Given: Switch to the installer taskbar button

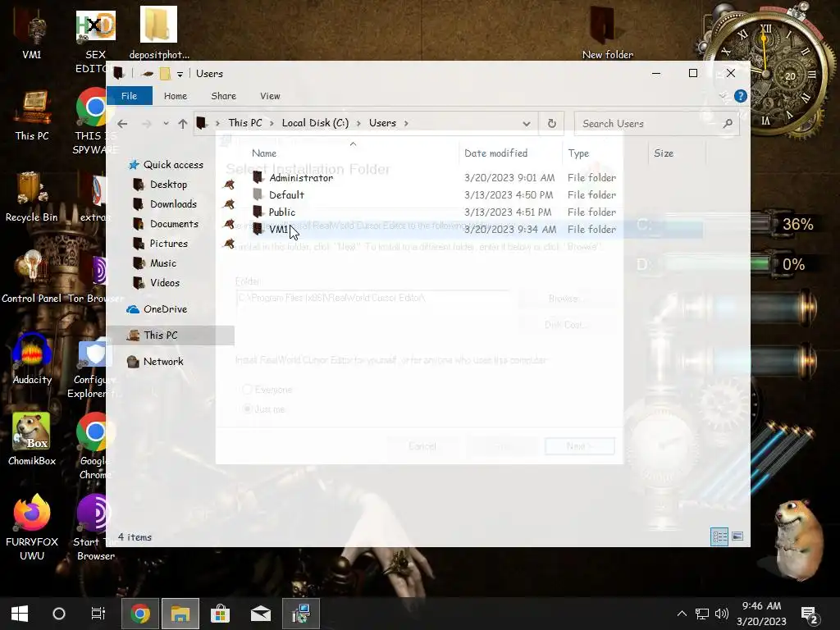Looking at the screenshot, I should [x=301, y=614].
